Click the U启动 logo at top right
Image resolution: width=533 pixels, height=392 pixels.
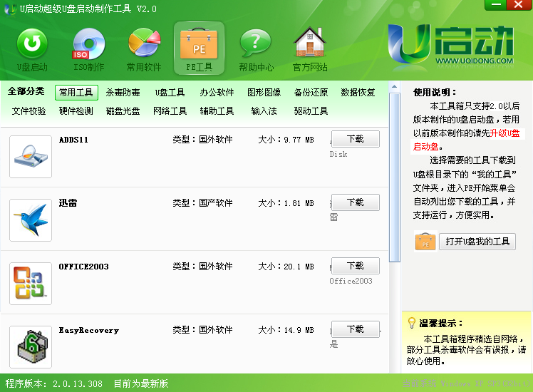point(451,43)
